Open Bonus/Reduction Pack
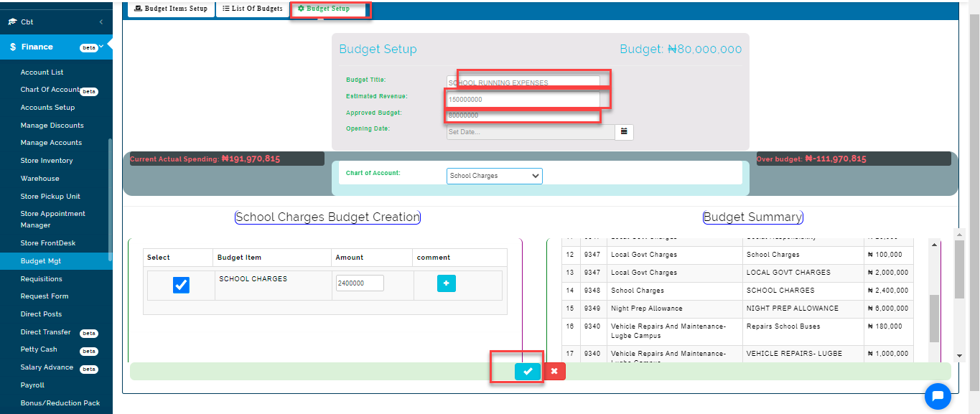Viewport: 980px width, 414px height. (x=60, y=403)
